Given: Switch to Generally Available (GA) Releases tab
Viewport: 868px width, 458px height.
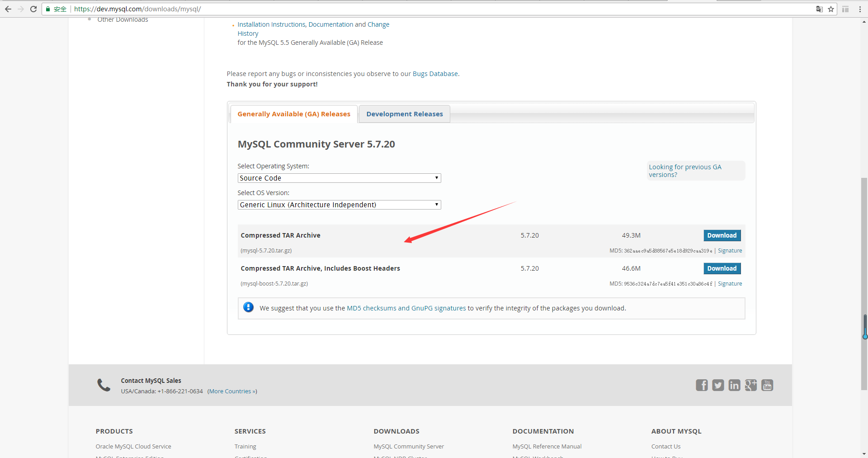Looking at the screenshot, I should 294,114.
